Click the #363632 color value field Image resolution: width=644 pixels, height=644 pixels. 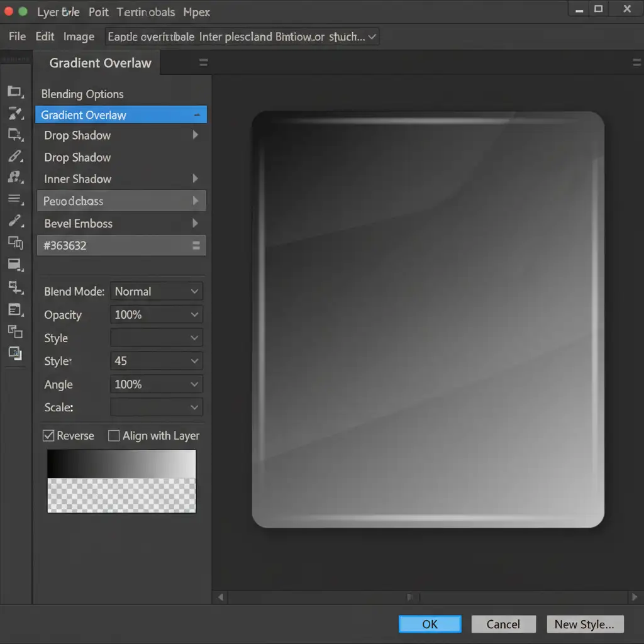click(x=113, y=246)
